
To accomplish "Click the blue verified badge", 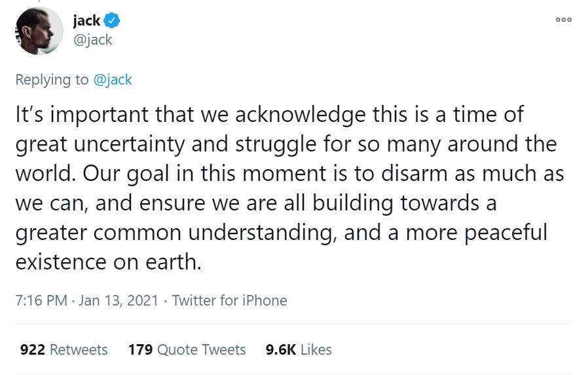I will tap(112, 21).
